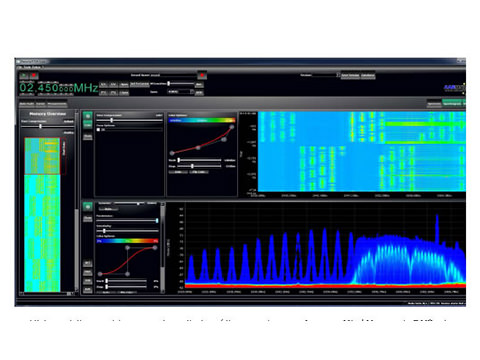Tick the checkbox under the time compression slider
Screen dimensions: 480x360
point(98,129)
